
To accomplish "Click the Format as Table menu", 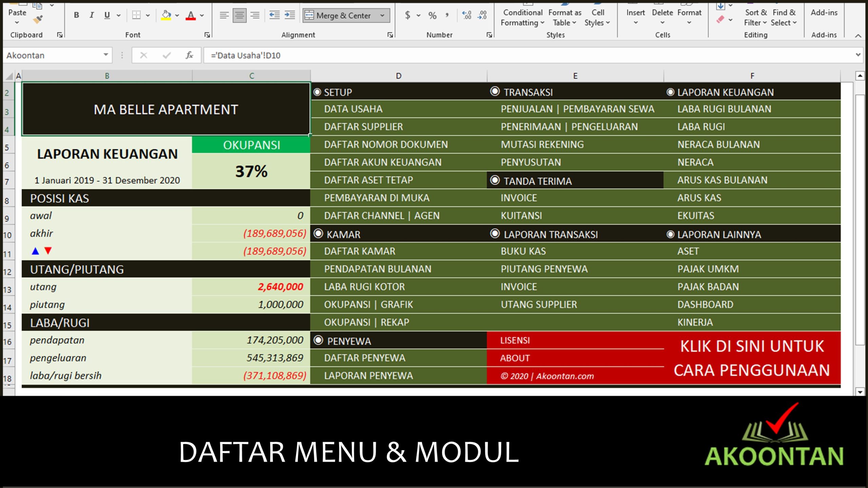I will (x=564, y=17).
